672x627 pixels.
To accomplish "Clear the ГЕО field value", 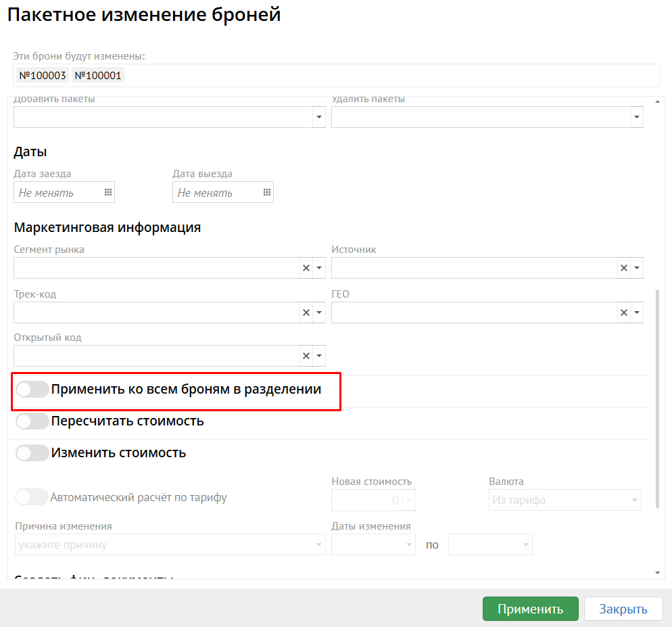I will point(624,312).
